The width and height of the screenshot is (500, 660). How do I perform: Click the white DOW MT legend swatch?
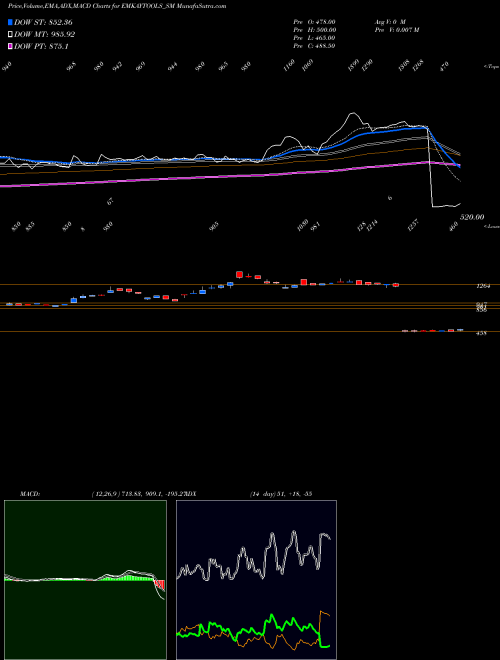10,35
